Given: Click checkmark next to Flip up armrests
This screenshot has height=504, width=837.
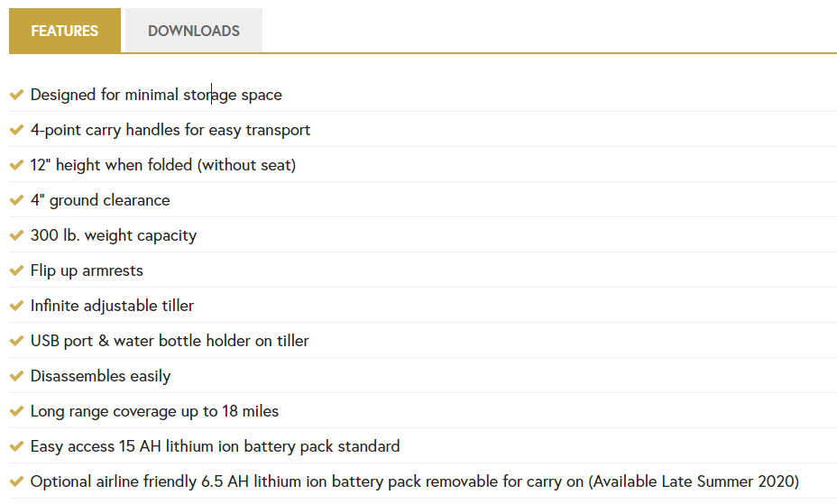Looking at the screenshot, I should pos(16,270).
